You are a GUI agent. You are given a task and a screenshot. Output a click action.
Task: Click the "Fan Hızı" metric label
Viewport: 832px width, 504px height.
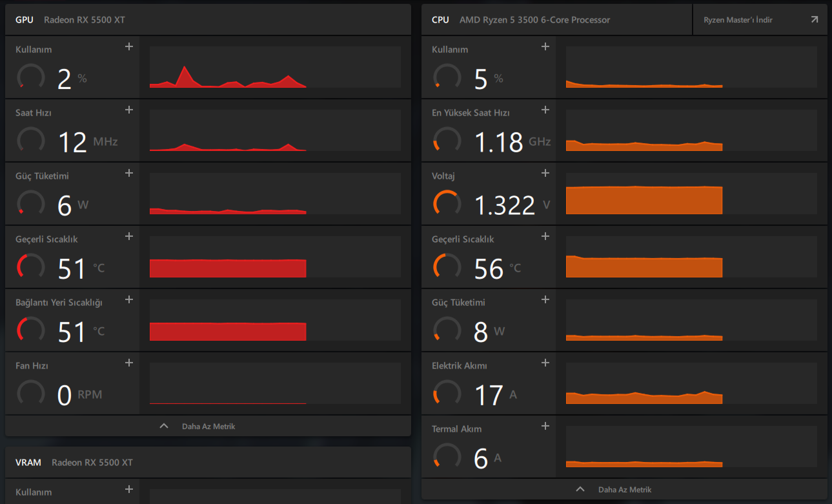pyautogui.click(x=32, y=366)
